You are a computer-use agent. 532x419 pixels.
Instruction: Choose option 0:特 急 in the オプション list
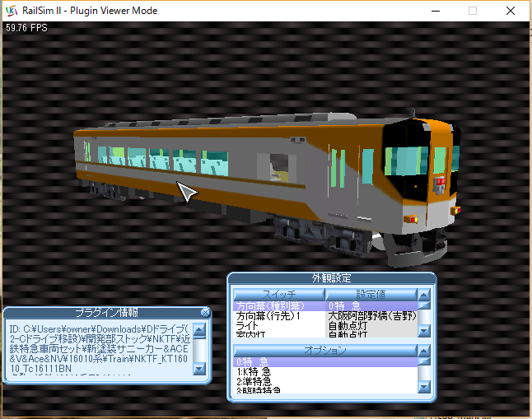[325, 362]
